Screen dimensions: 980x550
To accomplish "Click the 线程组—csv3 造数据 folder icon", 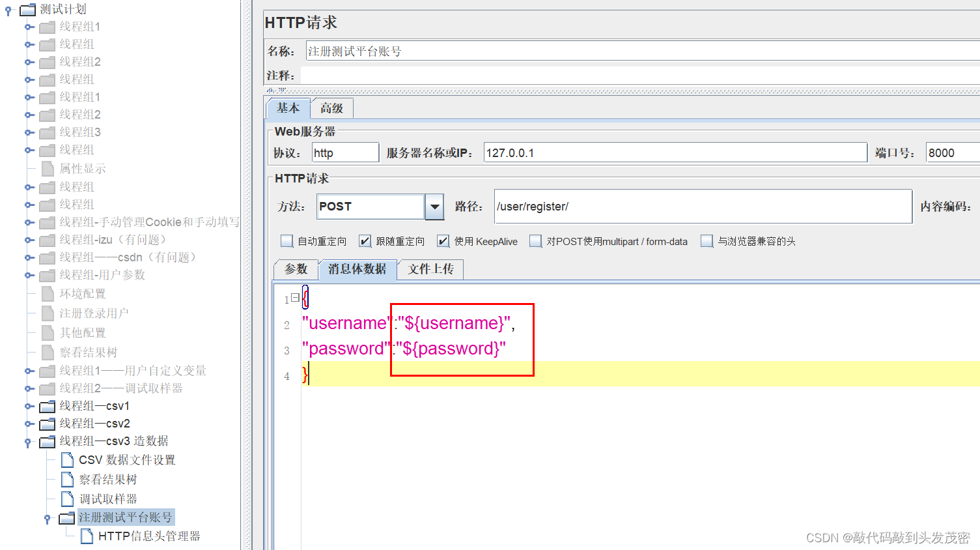I will [x=47, y=442].
